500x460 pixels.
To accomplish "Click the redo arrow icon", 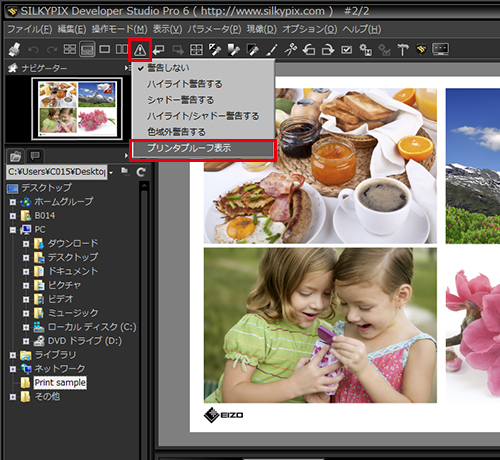I will 51,50.
